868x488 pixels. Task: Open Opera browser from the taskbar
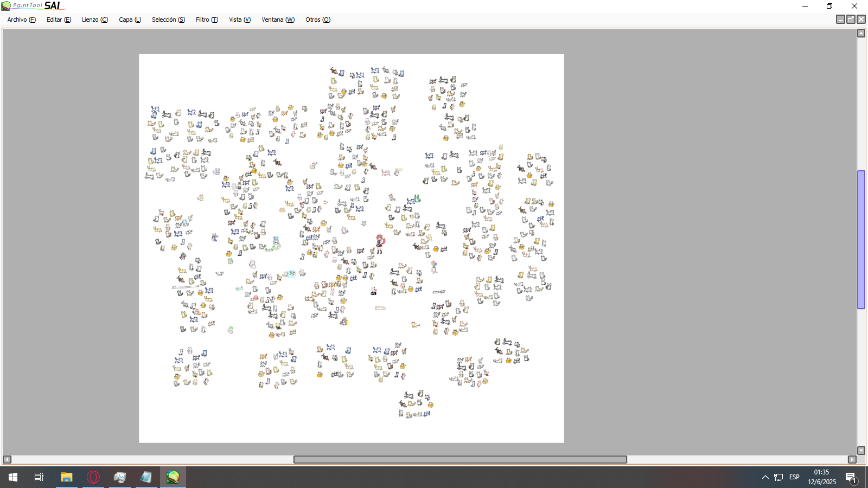coord(93,477)
